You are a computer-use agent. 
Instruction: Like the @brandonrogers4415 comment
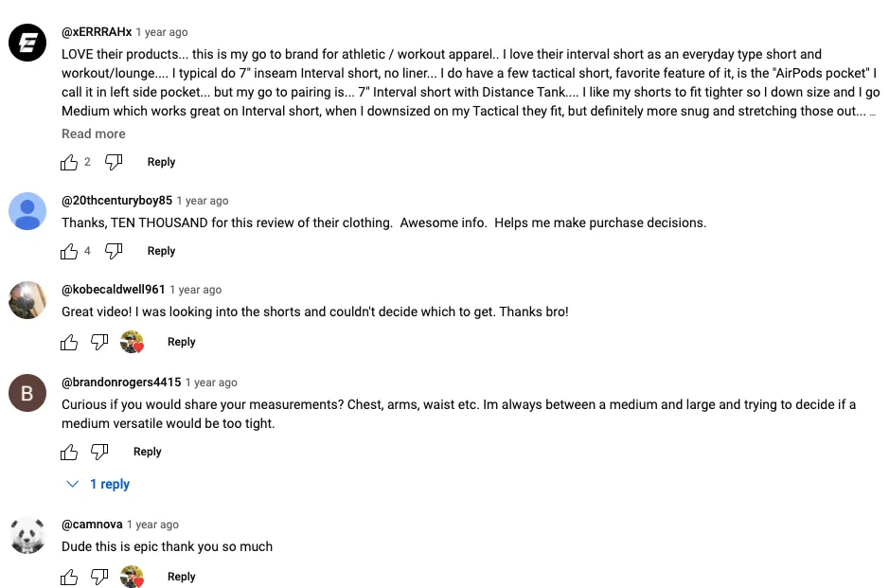(68, 452)
